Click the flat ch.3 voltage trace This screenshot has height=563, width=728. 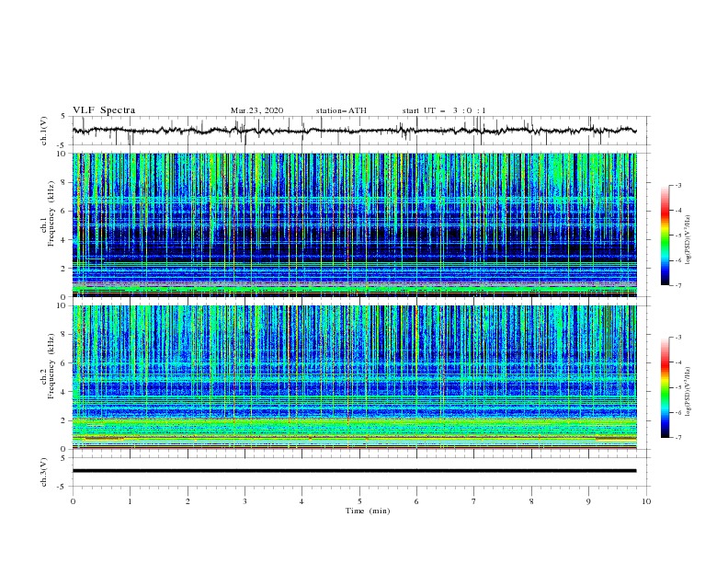click(x=354, y=471)
